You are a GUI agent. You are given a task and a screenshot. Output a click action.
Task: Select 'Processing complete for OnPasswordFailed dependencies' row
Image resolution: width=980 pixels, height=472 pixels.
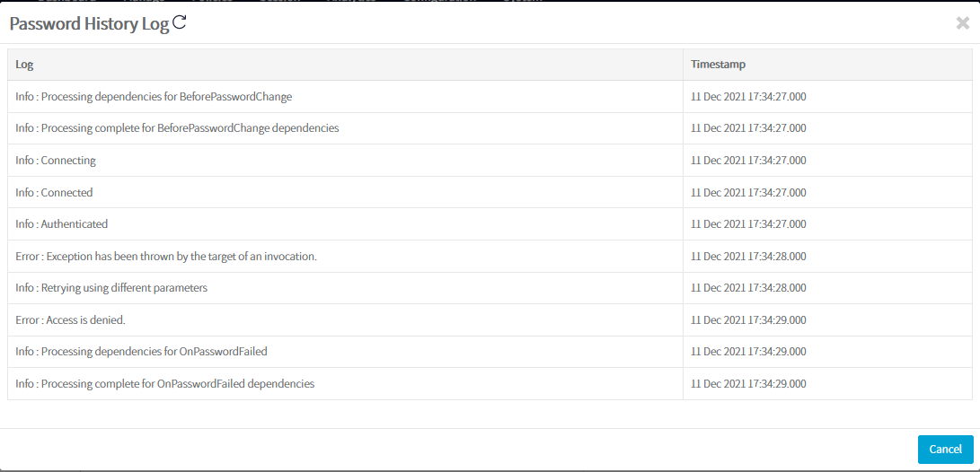coord(164,384)
